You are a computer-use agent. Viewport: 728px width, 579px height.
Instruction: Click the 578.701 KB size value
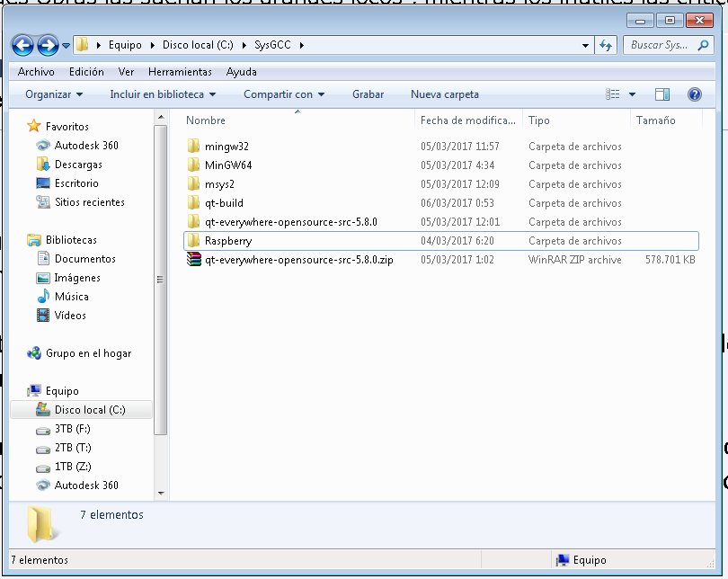point(670,260)
